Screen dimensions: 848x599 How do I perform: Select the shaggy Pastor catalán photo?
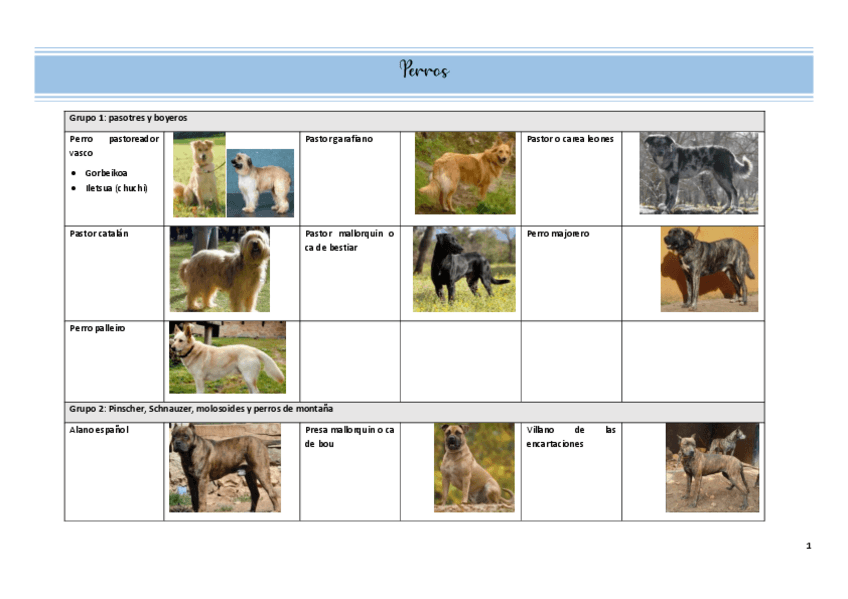click(x=220, y=269)
